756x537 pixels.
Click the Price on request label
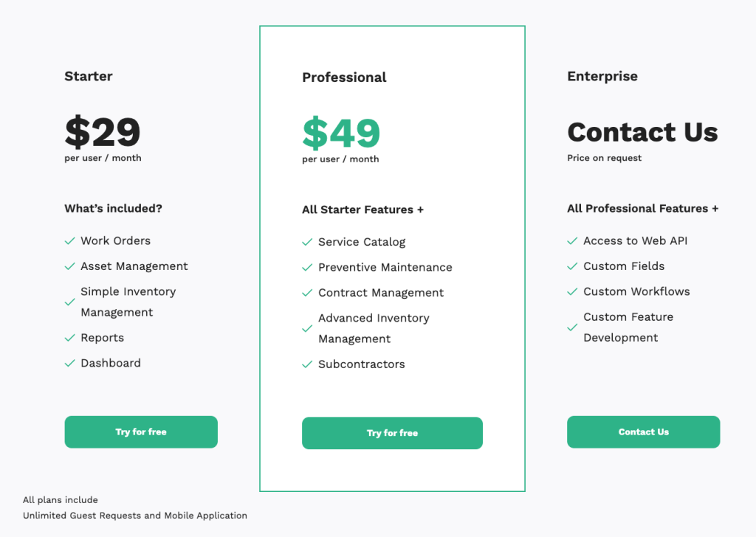coord(604,158)
